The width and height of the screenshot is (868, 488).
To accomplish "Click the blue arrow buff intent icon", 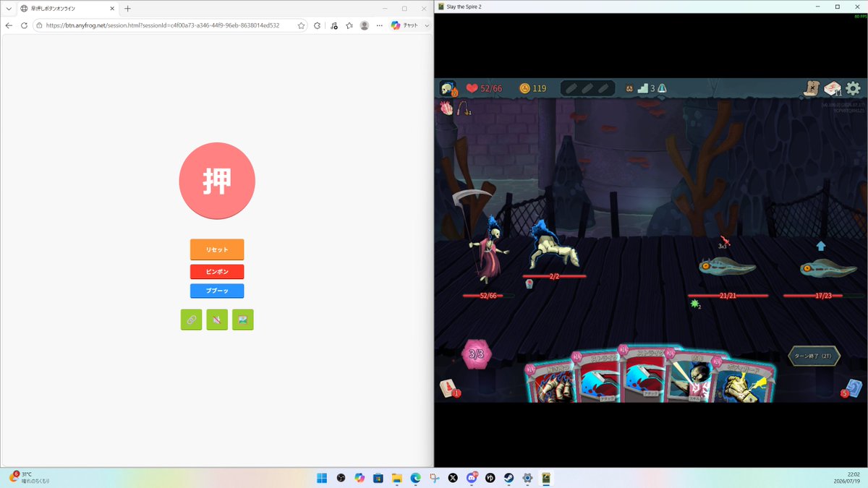I will (821, 246).
